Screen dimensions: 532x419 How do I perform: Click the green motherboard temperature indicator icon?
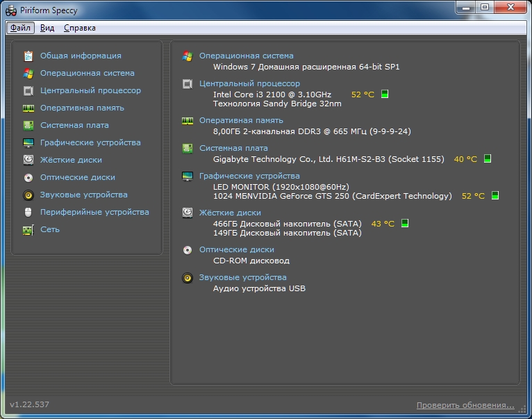(x=488, y=158)
